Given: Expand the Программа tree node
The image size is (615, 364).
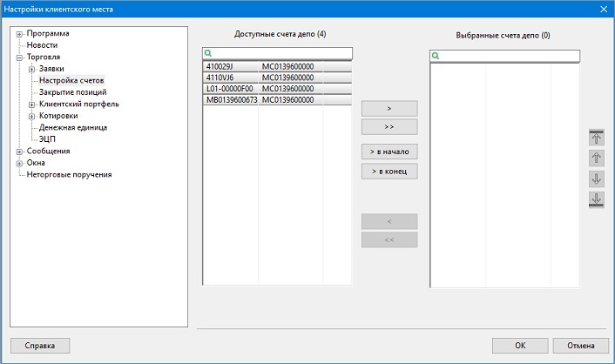Looking at the screenshot, I should tap(19, 34).
